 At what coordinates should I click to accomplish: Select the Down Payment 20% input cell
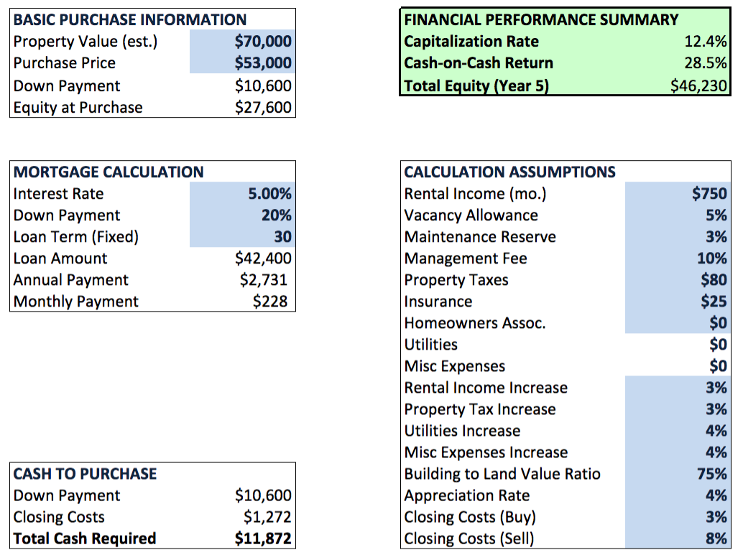pos(242,215)
